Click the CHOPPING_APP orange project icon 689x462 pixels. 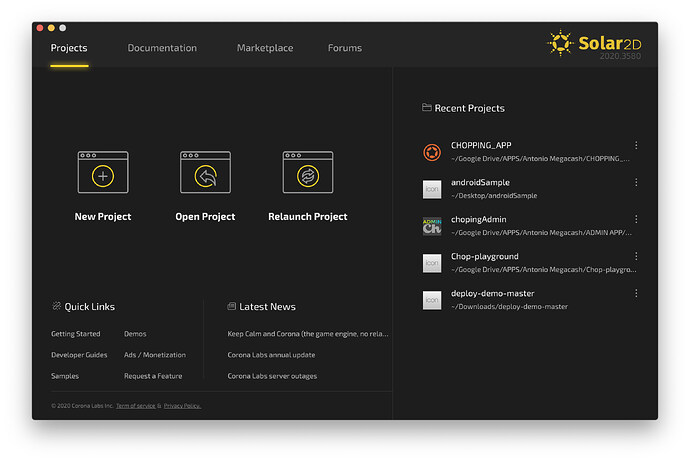[x=432, y=152]
